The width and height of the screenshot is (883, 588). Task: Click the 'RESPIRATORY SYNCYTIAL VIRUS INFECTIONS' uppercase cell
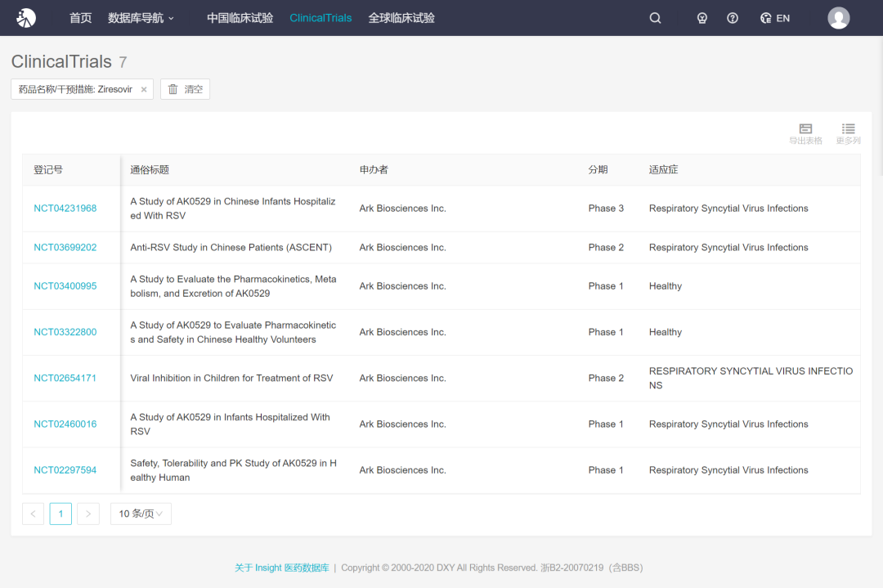(751, 378)
